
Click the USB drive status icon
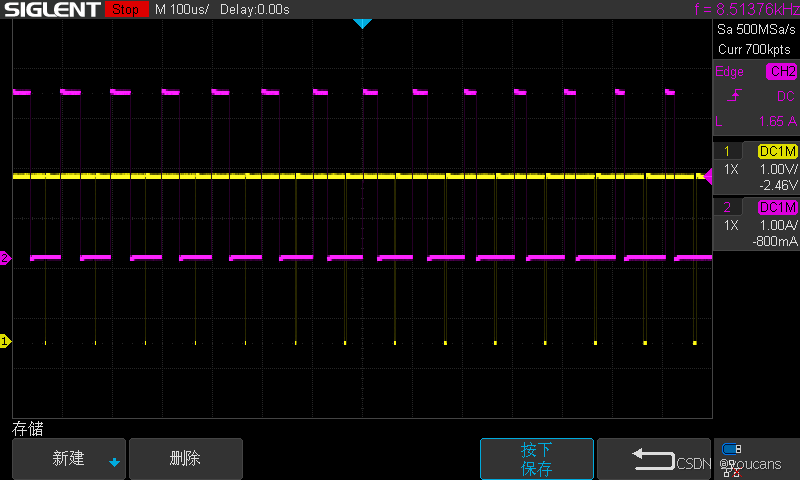click(732, 449)
